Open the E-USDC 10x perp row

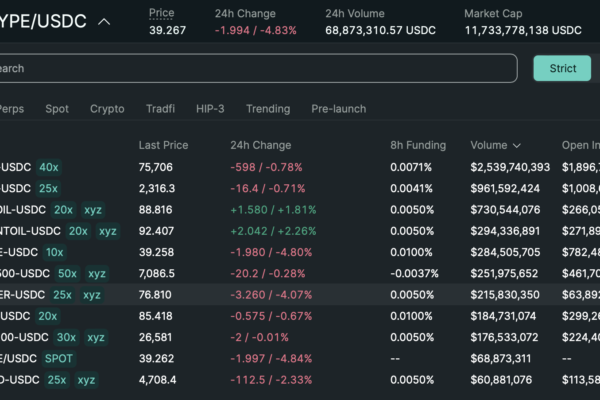(x=300, y=252)
